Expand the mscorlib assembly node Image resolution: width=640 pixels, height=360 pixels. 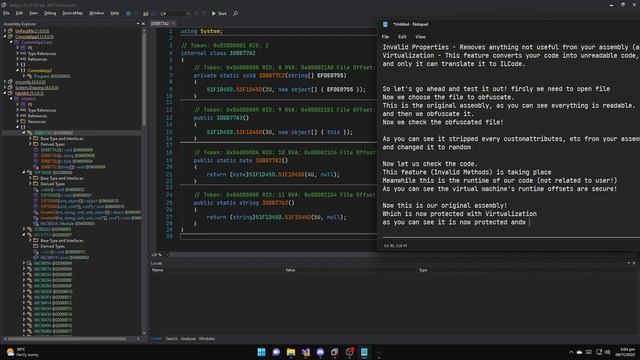5,82
